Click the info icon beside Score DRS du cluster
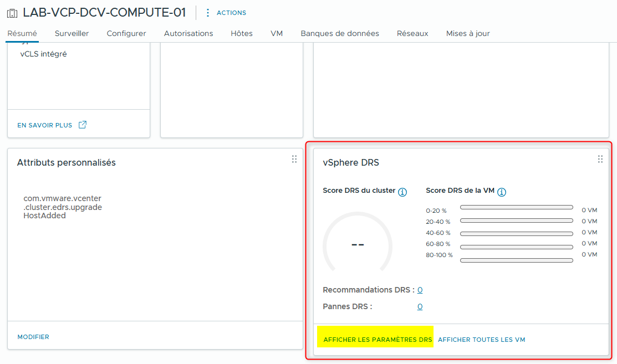Image resolution: width=617 pixels, height=364 pixels. [x=402, y=192]
